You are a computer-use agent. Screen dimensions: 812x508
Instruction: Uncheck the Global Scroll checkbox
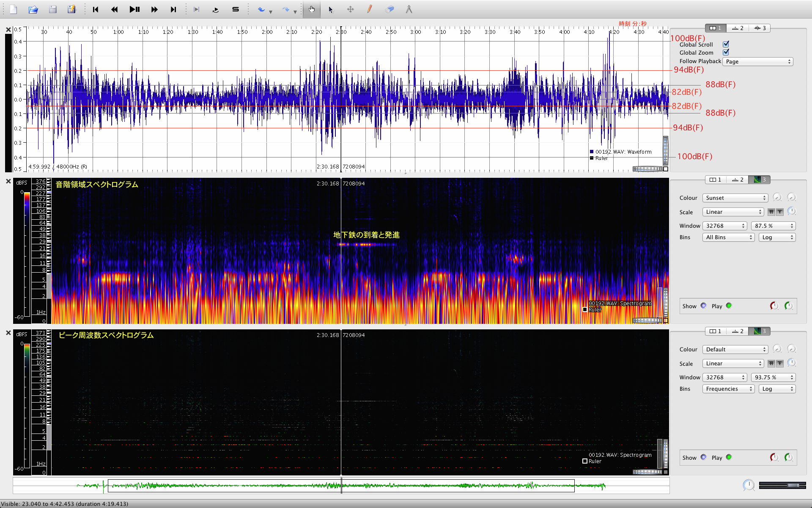click(726, 44)
